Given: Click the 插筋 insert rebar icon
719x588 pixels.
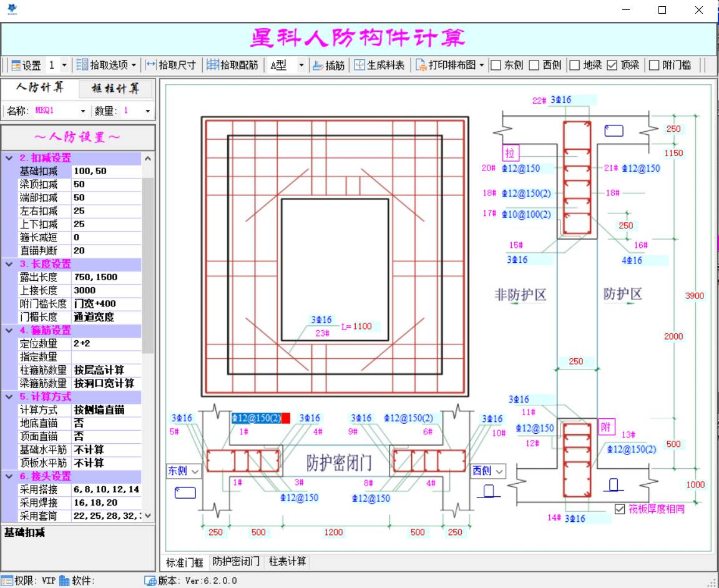Looking at the screenshot, I should point(318,65).
